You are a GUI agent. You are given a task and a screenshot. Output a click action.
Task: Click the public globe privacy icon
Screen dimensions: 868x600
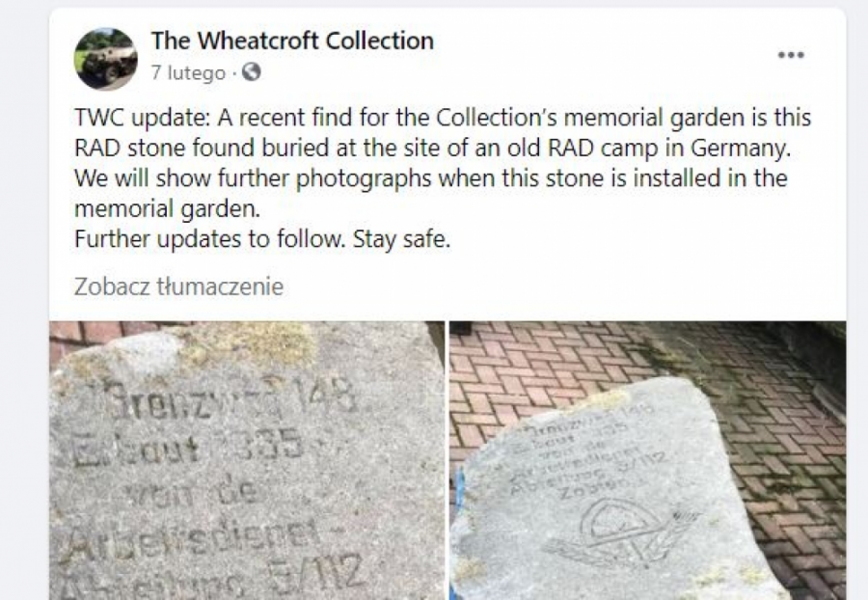(x=251, y=72)
